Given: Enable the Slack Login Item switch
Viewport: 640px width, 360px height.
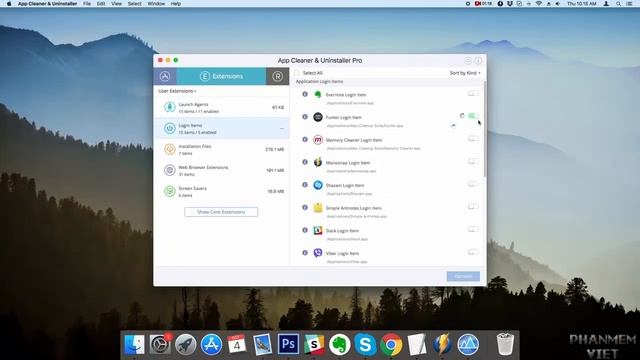Looking at the screenshot, I should 473,229.
